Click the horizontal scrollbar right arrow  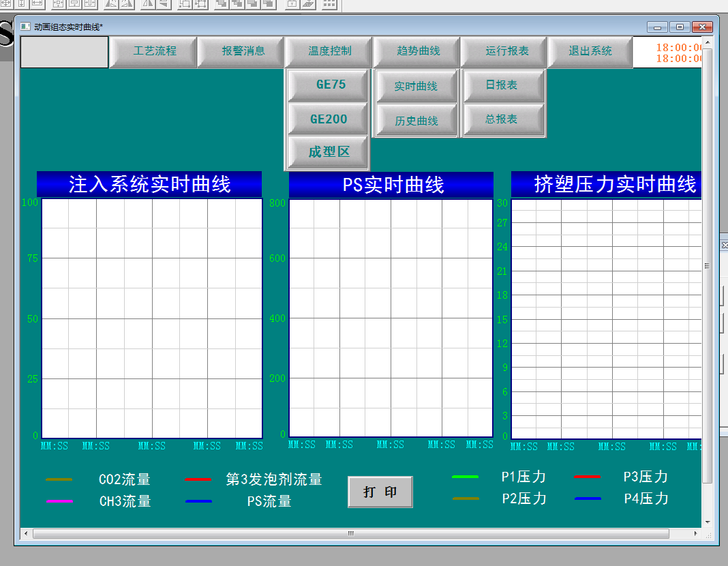(x=696, y=533)
